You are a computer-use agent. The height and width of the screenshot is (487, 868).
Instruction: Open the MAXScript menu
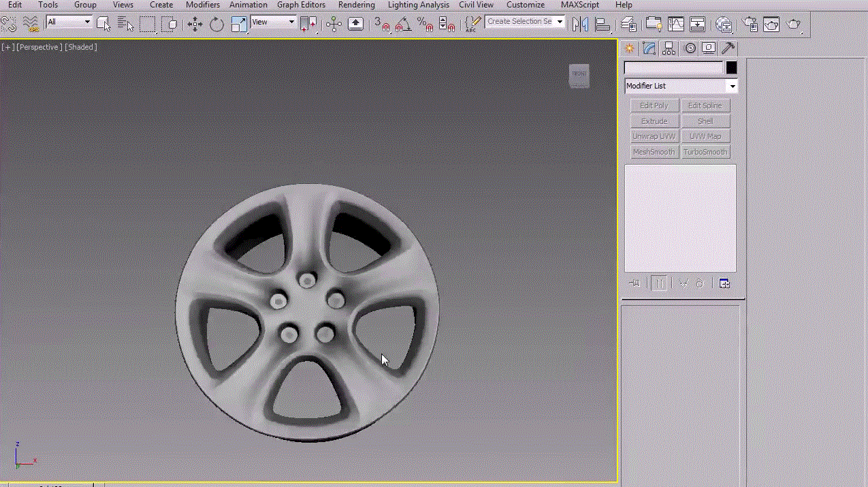tap(581, 5)
